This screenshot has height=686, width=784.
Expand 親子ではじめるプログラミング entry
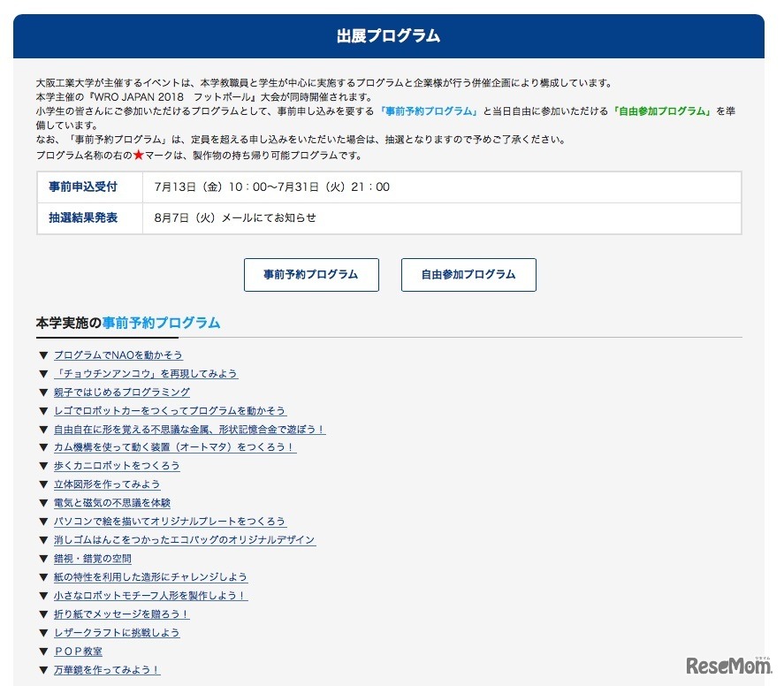124,392
